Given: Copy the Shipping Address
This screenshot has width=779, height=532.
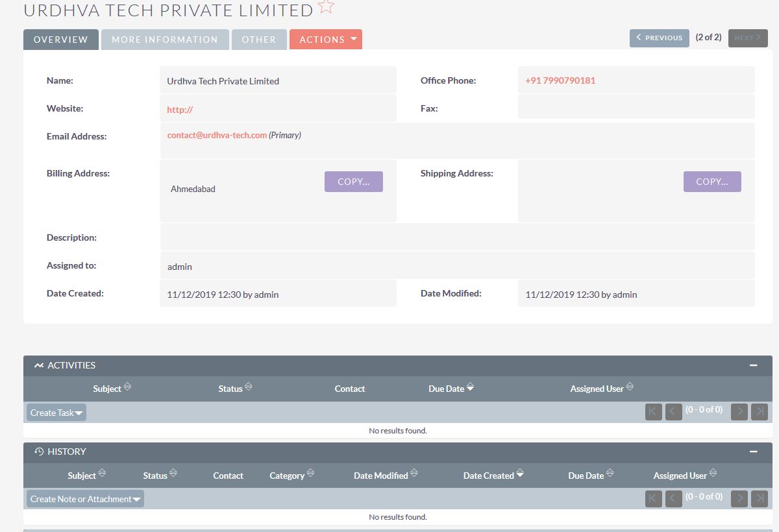Looking at the screenshot, I should (x=712, y=182).
